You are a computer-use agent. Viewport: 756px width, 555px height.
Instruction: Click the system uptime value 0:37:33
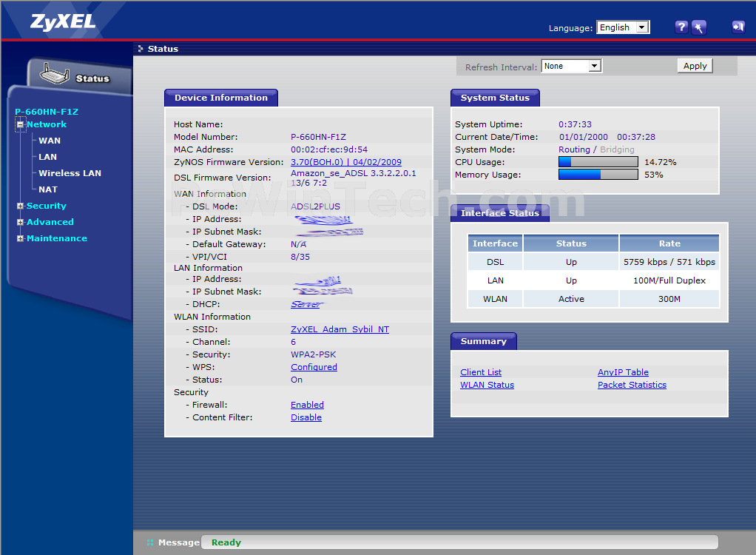(x=576, y=124)
